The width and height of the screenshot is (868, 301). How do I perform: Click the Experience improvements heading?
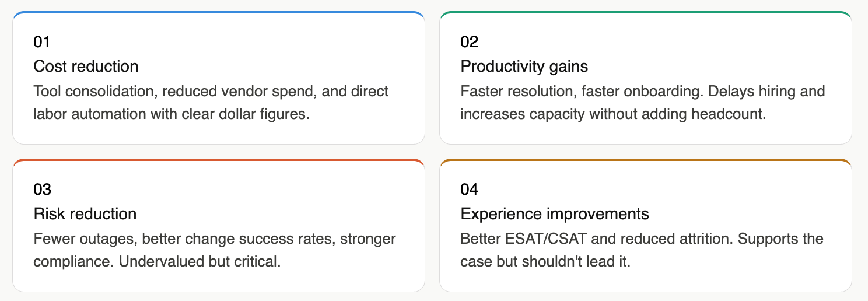coord(554,214)
